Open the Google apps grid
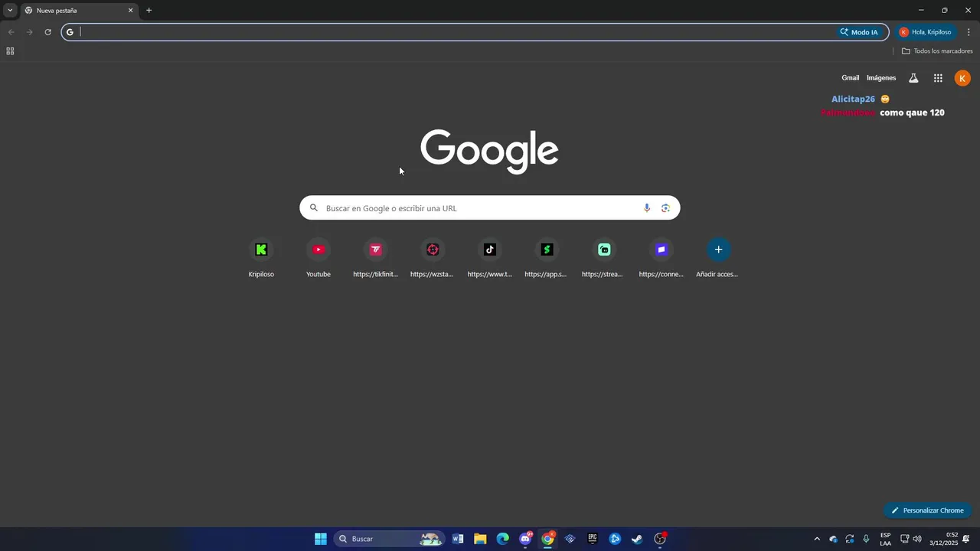 point(938,78)
